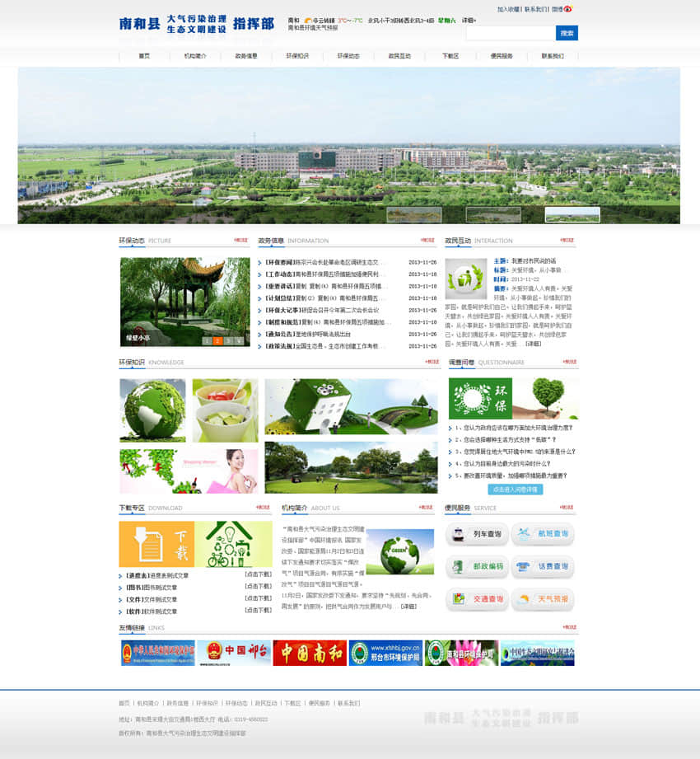Screen dimensions: 700x759
Task: Click the Weibo icon in top-right corner
Action: pyautogui.click(x=567, y=10)
